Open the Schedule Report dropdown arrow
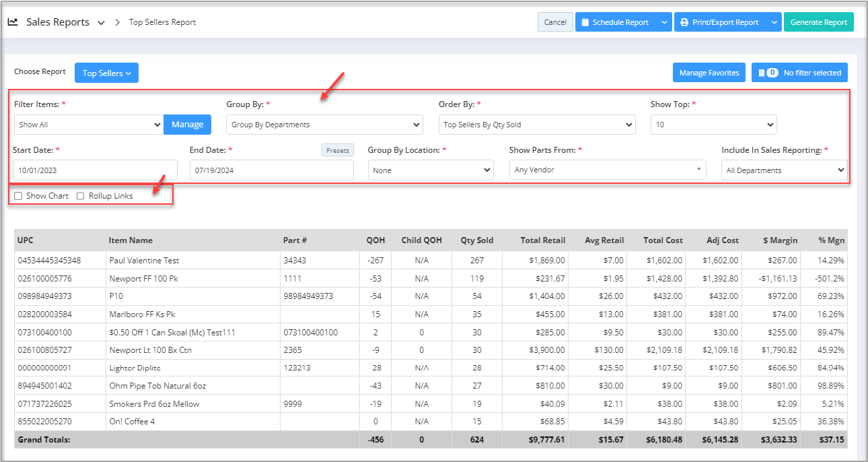The image size is (868, 462). [664, 22]
